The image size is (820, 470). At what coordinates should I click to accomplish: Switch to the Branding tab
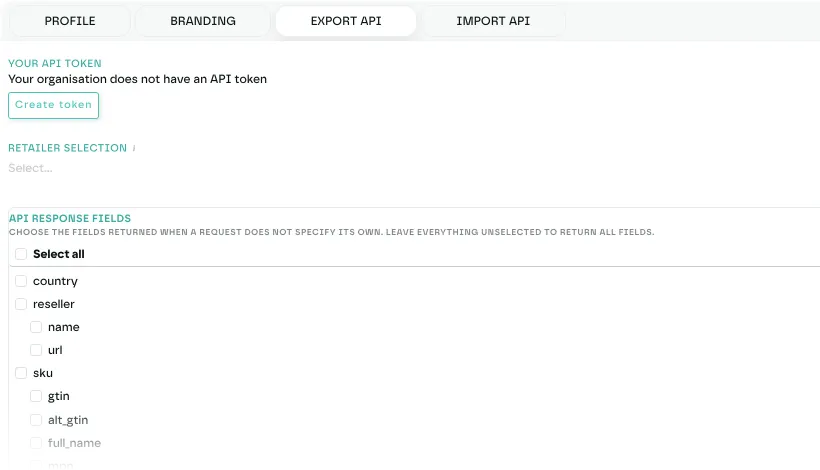click(203, 21)
